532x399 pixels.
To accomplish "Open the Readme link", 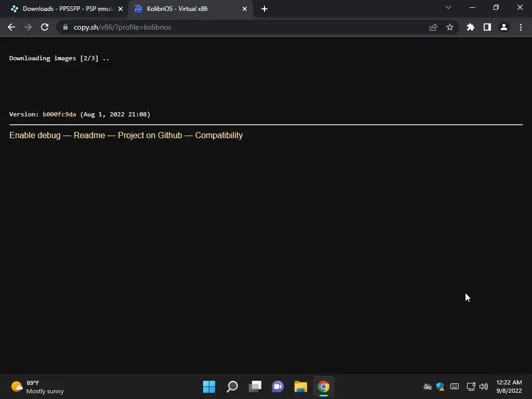I will tap(89, 136).
